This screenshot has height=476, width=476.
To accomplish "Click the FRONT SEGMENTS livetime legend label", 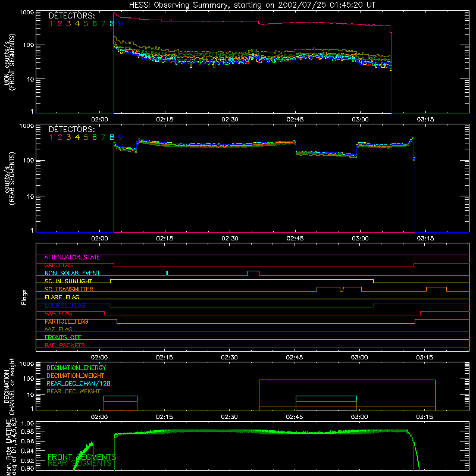I will point(82,457).
